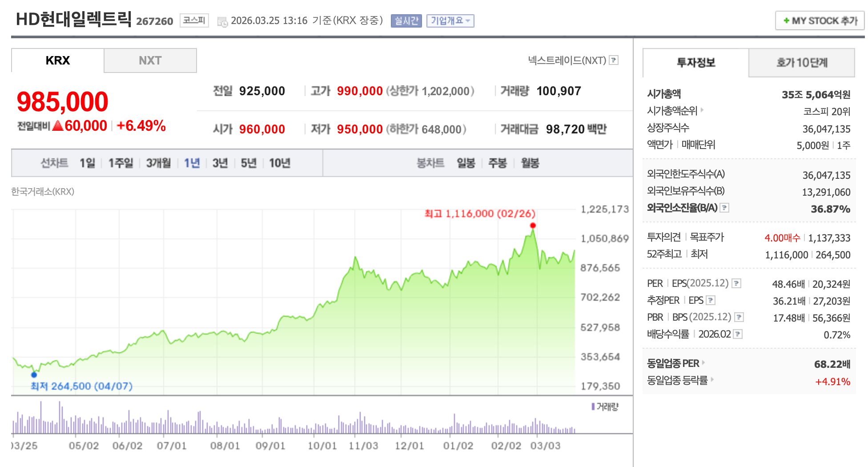Click the 코스피 20위 ranking text

pos(827,112)
